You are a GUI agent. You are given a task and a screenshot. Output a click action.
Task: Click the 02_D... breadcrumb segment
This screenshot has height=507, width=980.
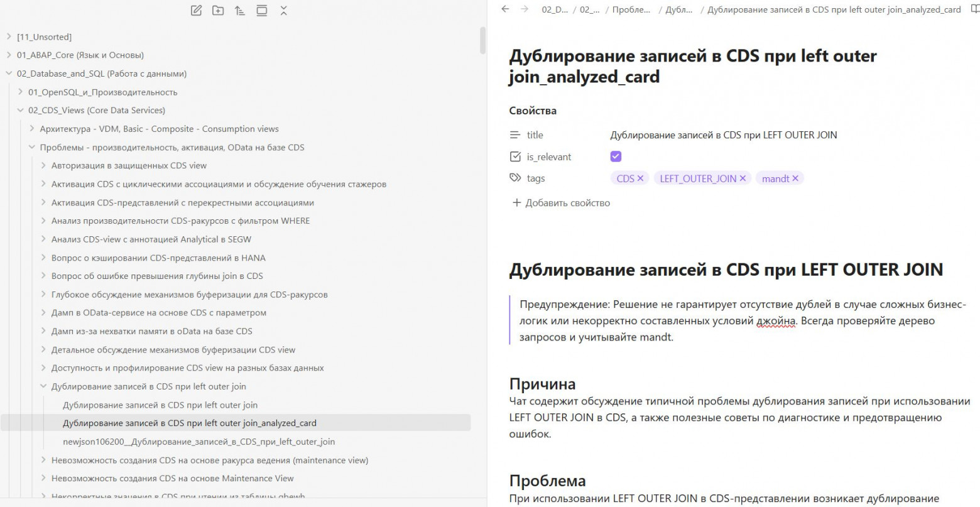click(x=554, y=10)
